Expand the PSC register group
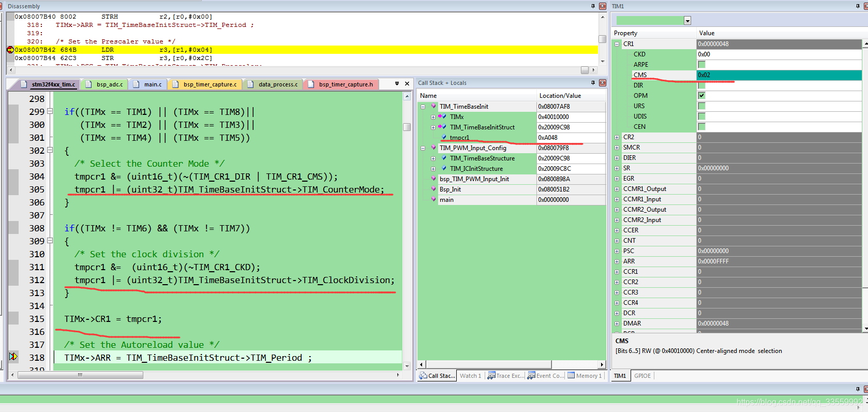Image resolution: width=868 pixels, height=412 pixels. (617, 251)
